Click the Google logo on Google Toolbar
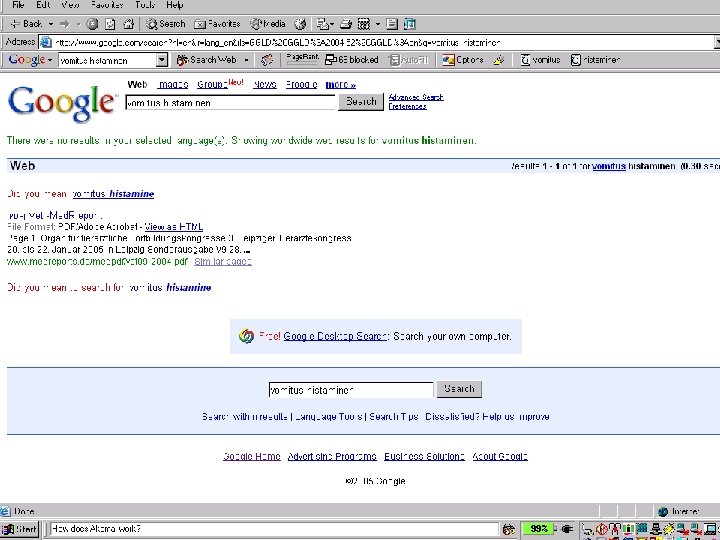The width and height of the screenshot is (720, 540). (x=27, y=60)
